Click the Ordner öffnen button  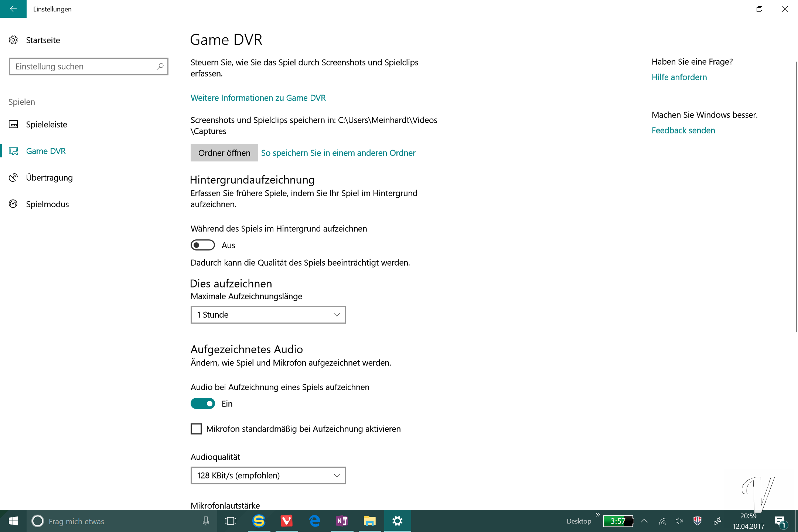pyautogui.click(x=224, y=153)
